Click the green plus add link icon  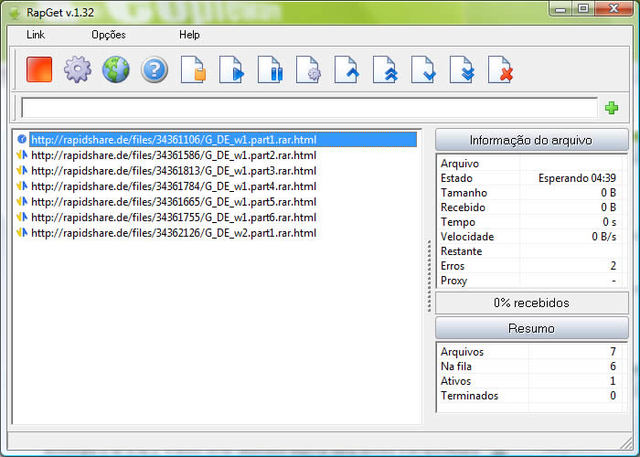(x=611, y=108)
